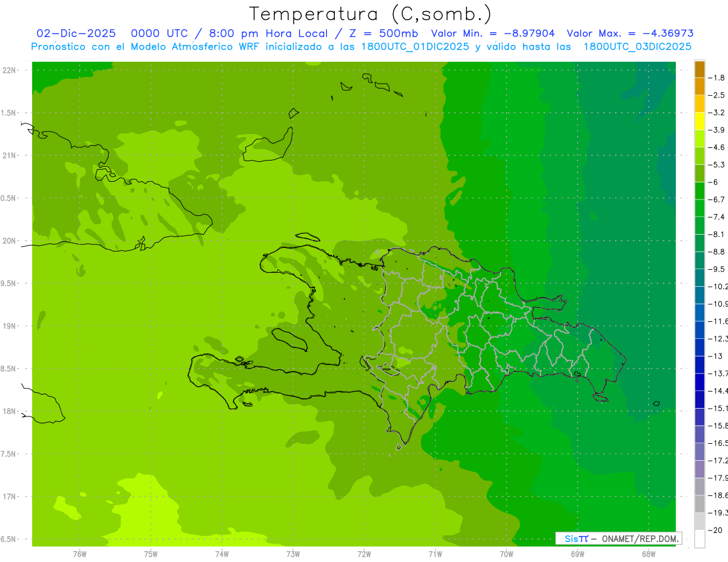The height and width of the screenshot is (562, 728).
Task: Click the orange swatch between -1.8 and -2.5
Action: [699, 87]
